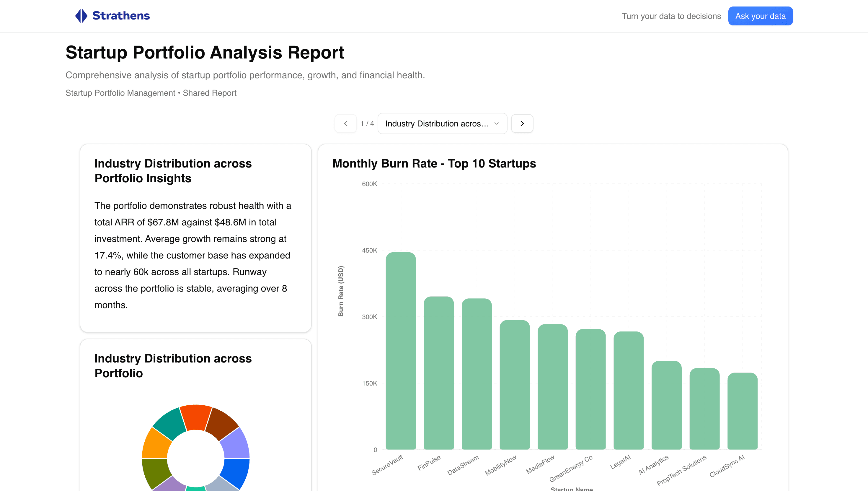Screen dimensions: 868x491
Task: Click the FinPulse axis label
Action: [x=429, y=465]
